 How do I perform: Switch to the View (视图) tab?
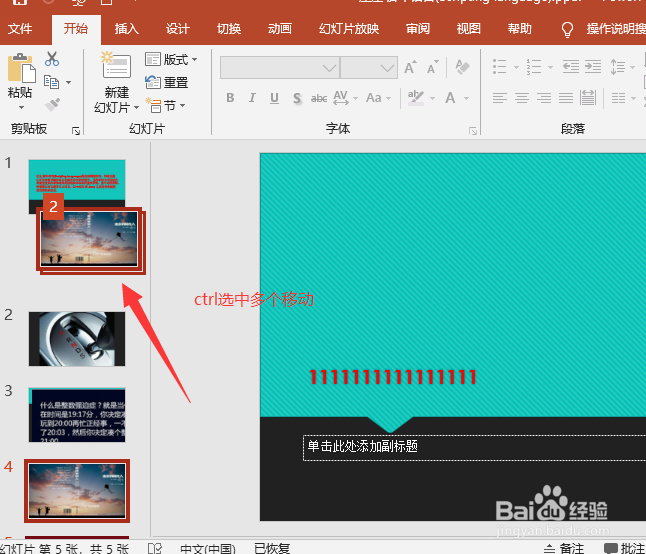(x=469, y=29)
